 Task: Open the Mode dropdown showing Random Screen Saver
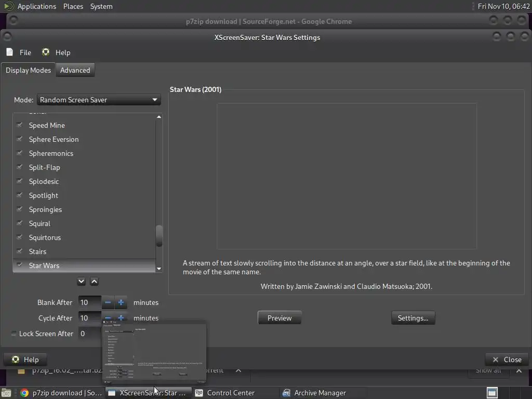click(98, 100)
